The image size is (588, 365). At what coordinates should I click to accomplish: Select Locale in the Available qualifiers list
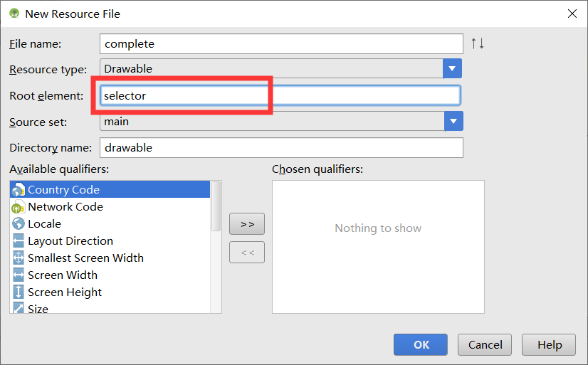[x=44, y=224]
